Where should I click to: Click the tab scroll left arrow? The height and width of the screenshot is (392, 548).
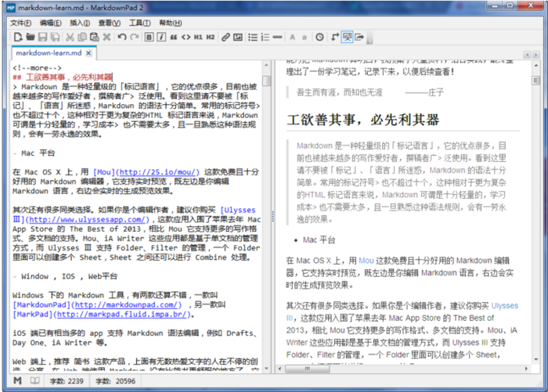coord(527,55)
